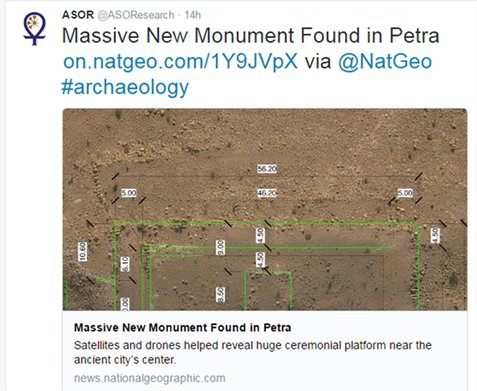Click the card description about satellites and drones

[253, 352]
